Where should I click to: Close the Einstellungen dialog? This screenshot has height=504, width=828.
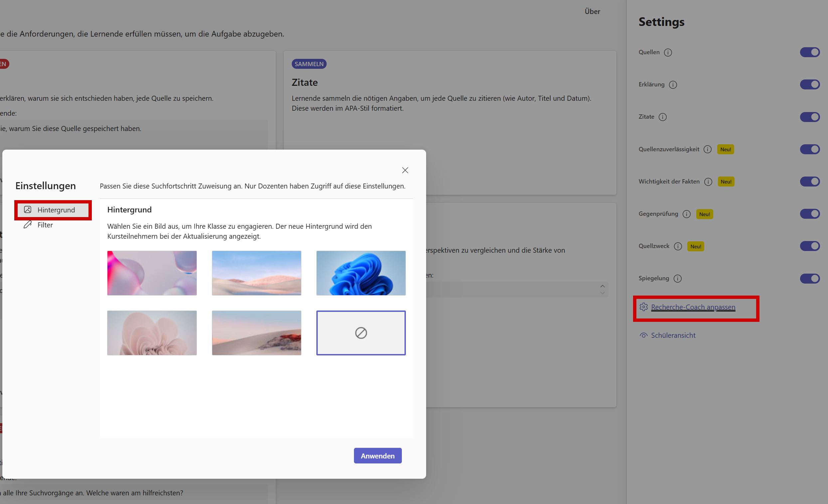pyautogui.click(x=405, y=170)
